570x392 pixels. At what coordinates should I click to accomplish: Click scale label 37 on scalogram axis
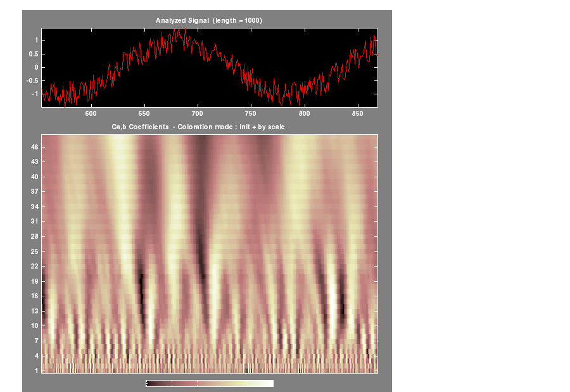[35, 191]
